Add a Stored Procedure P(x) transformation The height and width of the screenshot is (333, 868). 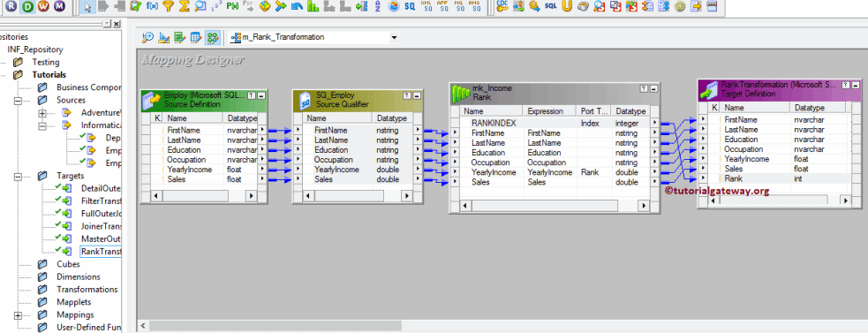(232, 7)
